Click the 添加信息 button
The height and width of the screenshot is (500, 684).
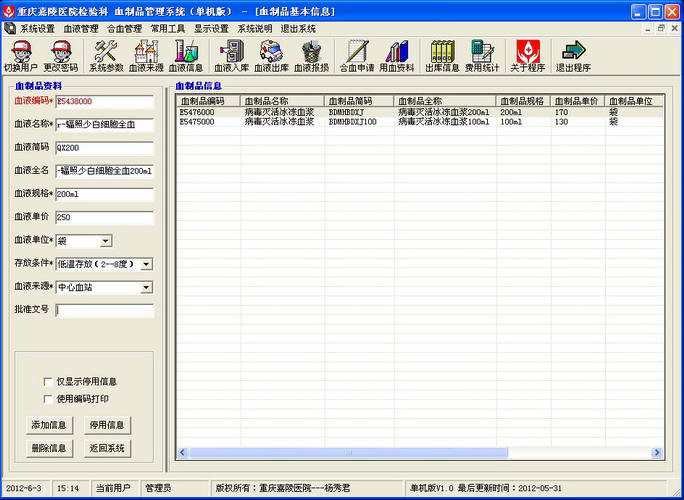49,425
